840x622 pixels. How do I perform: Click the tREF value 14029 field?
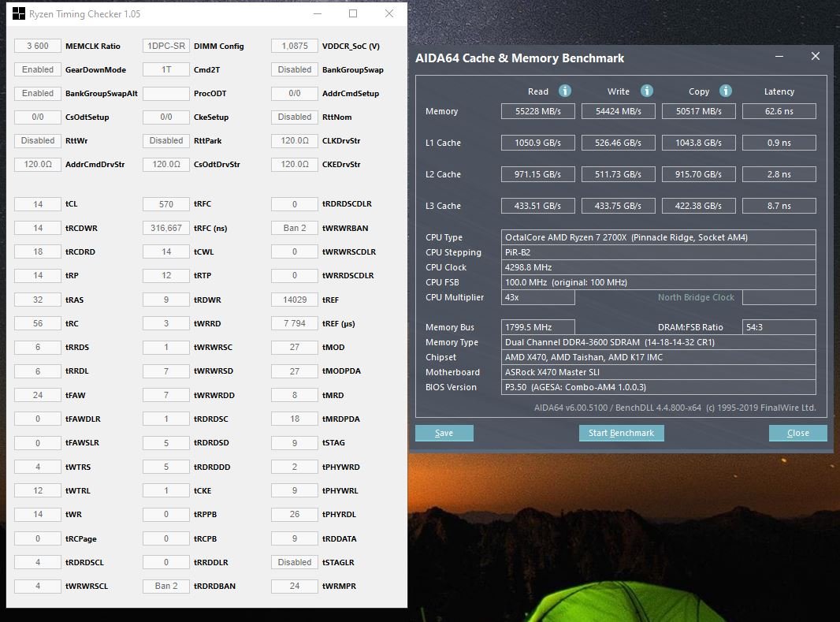click(295, 300)
